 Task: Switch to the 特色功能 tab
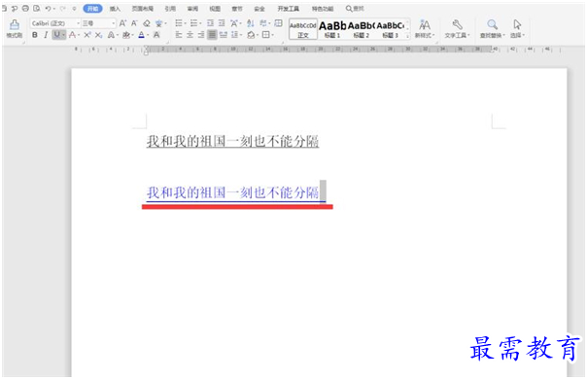tap(323, 8)
